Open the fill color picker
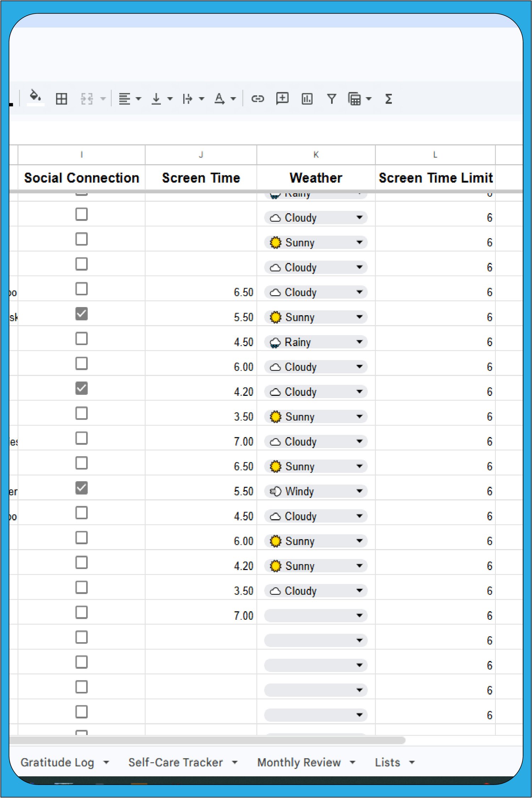The image size is (532, 798). (x=35, y=98)
